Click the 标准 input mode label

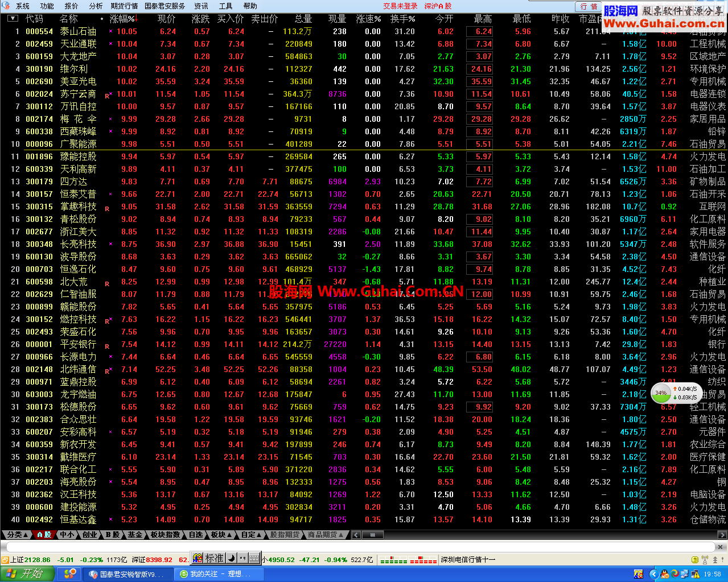click(215, 558)
